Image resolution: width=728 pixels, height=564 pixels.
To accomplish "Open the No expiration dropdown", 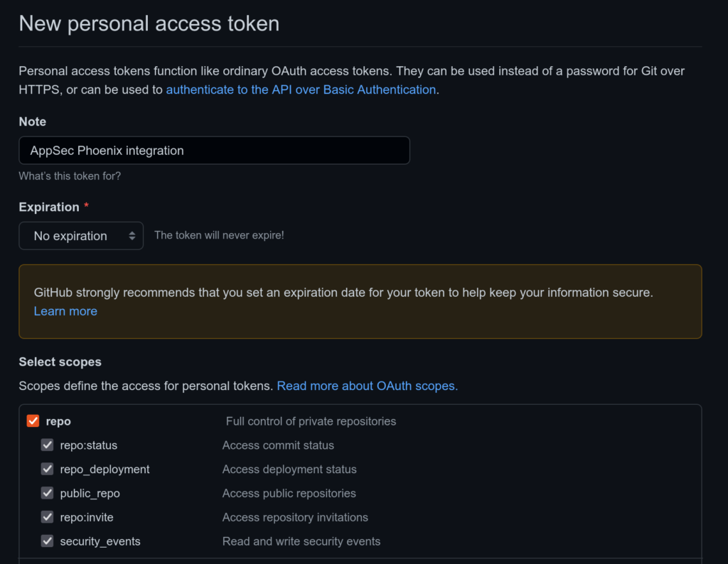I will click(x=81, y=236).
